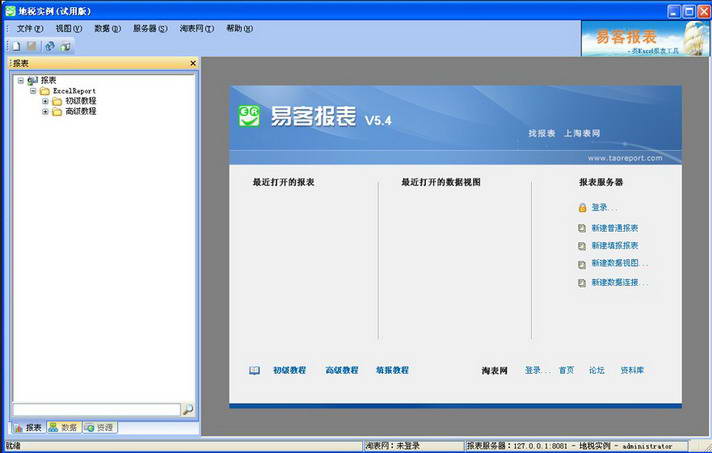Collapse the 报表 root tree node
Screen dimensions: 712x453
click(x=21, y=81)
